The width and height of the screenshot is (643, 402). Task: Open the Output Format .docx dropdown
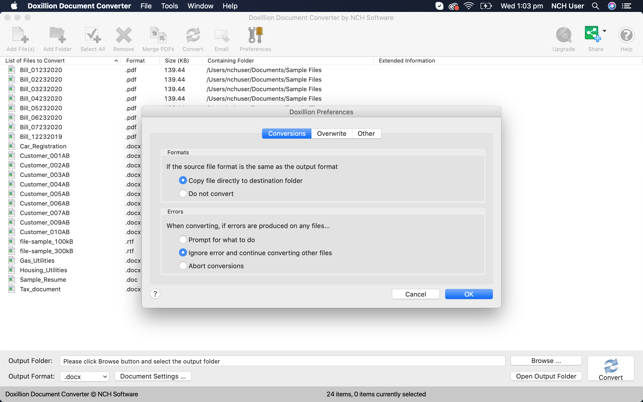pyautogui.click(x=85, y=376)
